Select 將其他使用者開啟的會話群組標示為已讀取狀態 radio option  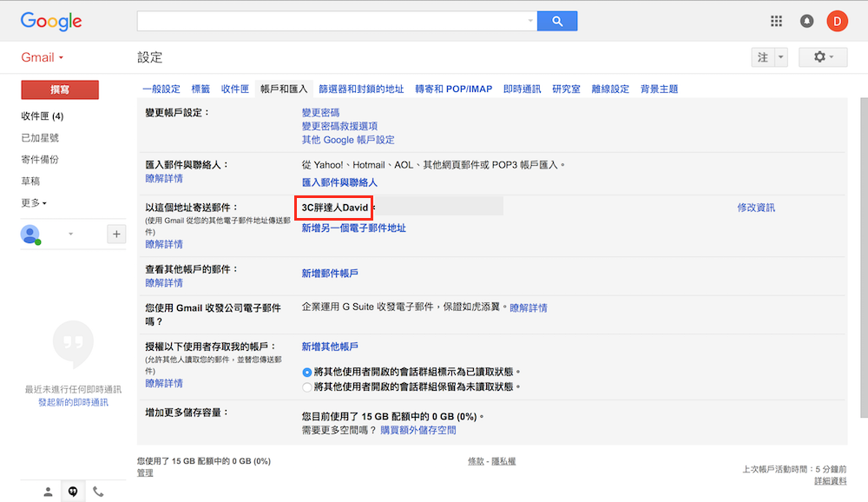click(x=306, y=372)
